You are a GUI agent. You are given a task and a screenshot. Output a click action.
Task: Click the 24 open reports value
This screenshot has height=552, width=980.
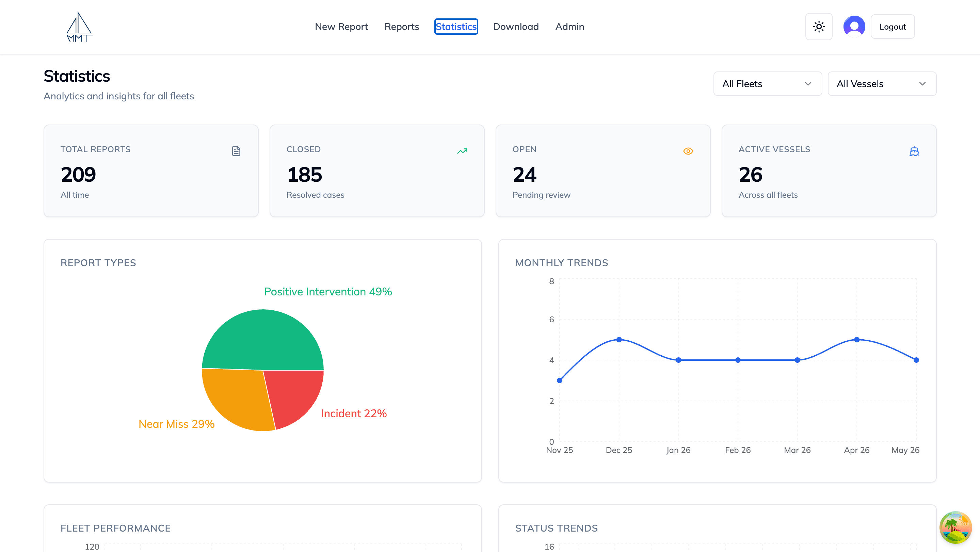point(524,175)
